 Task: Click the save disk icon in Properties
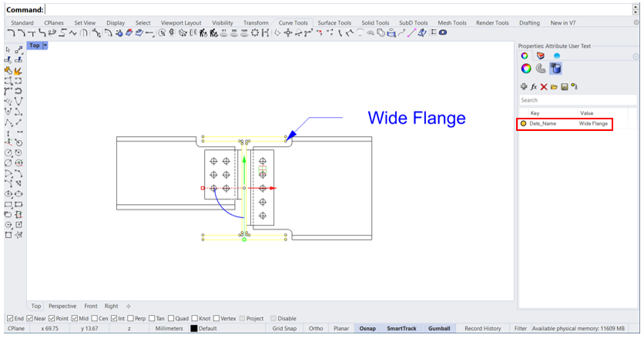pos(564,87)
